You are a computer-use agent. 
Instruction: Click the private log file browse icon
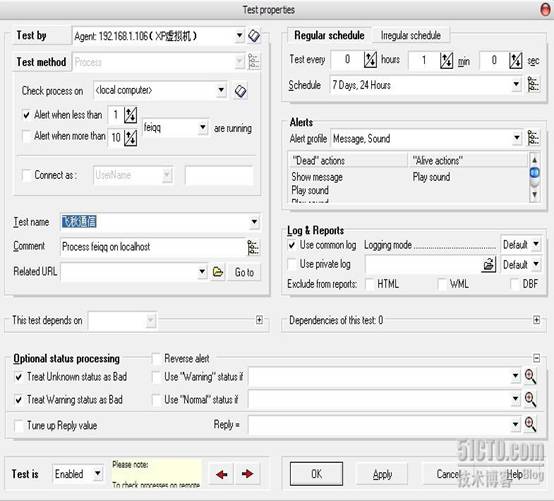488,265
